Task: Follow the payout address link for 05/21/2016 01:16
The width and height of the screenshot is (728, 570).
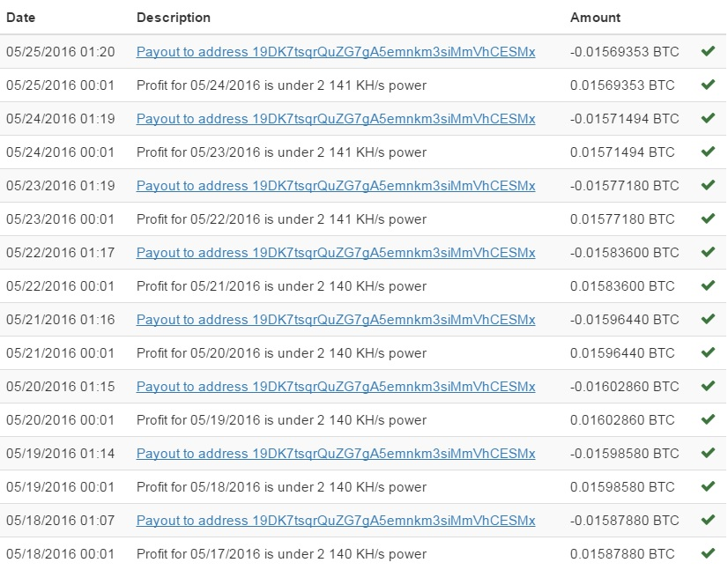Action: pyautogui.click(x=336, y=320)
